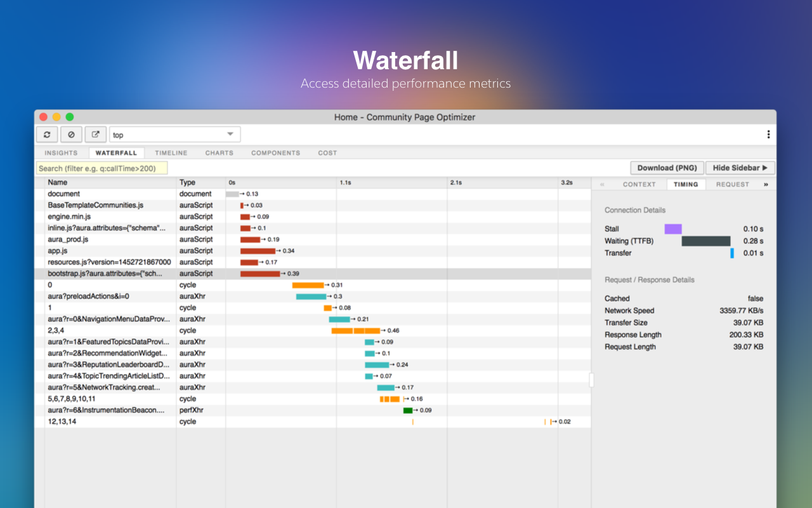This screenshot has height=508, width=812.
Task: Click the refresh icon in the toolbar
Action: (x=47, y=134)
